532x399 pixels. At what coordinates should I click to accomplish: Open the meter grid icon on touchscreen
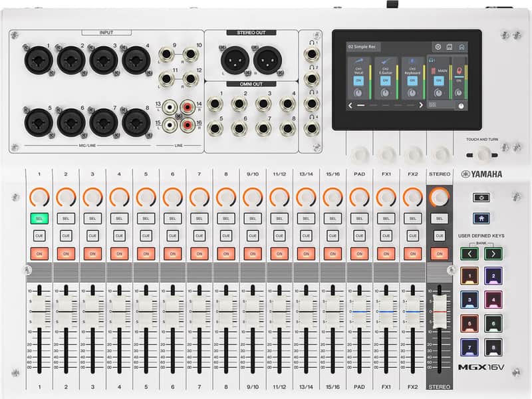[x=433, y=105]
